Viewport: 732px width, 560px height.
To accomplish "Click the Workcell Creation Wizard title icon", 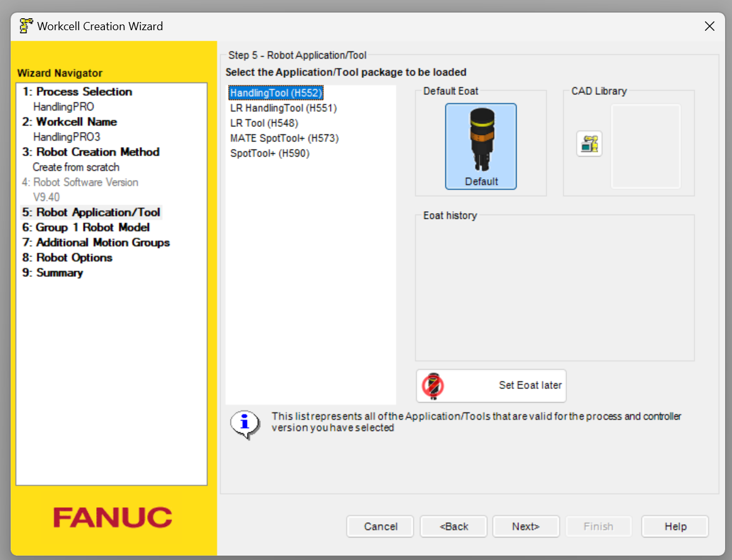I will (26, 26).
